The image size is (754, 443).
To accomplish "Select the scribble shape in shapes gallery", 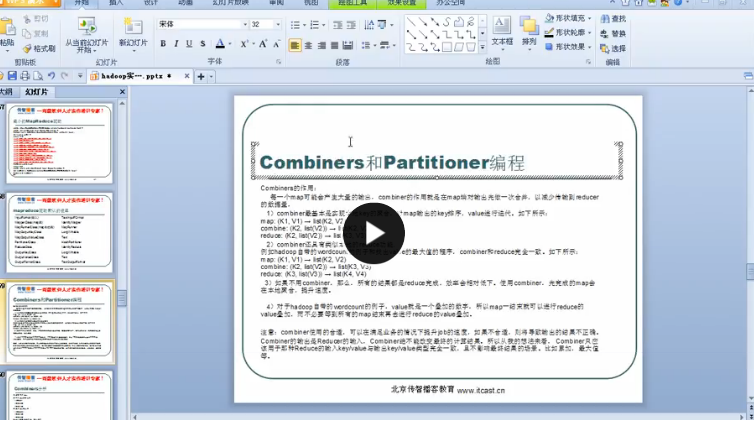I will [x=471, y=22].
